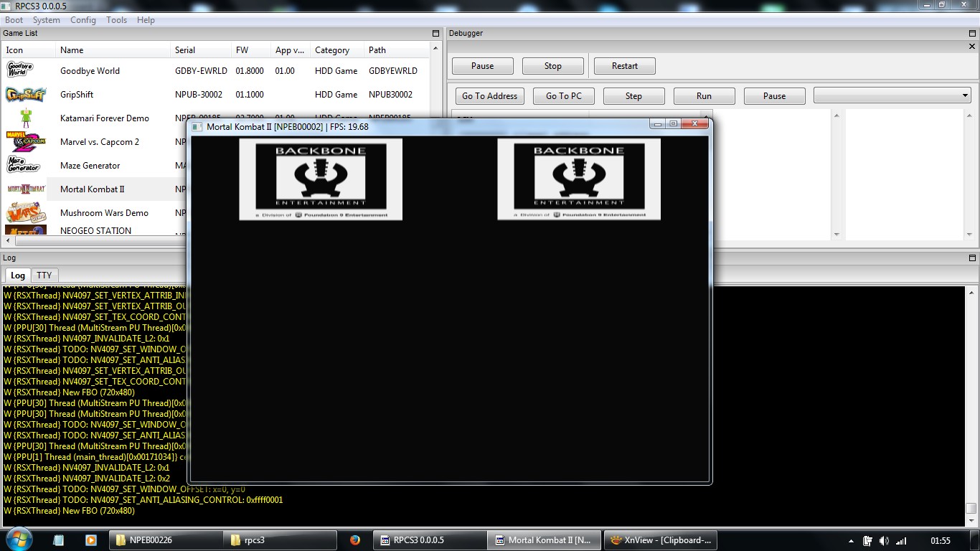The height and width of the screenshot is (551, 980).
Task: Select the Marvel vs. Capcom 2 icon
Action: click(x=26, y=142)
